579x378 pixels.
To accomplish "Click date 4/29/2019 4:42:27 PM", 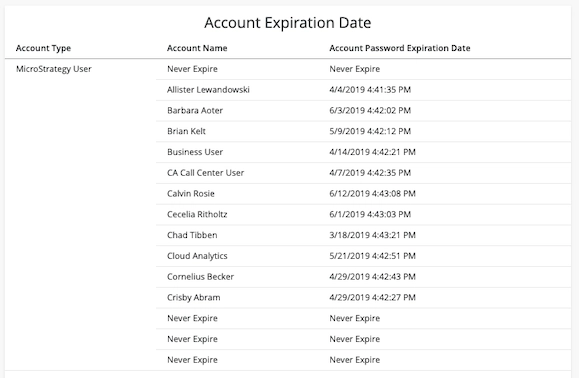I will pyautogui.click(x=372, y=297).
